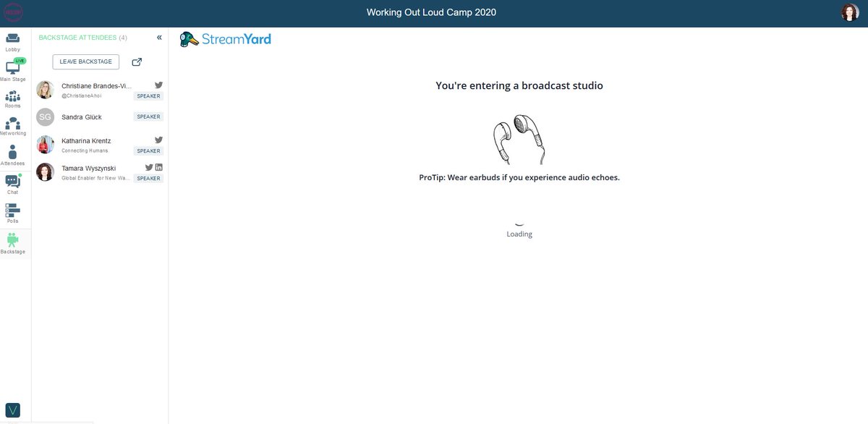Viewport: 868px width, 424px height.
Task: Open the Lobby section
Action: [x=13, y=42]
